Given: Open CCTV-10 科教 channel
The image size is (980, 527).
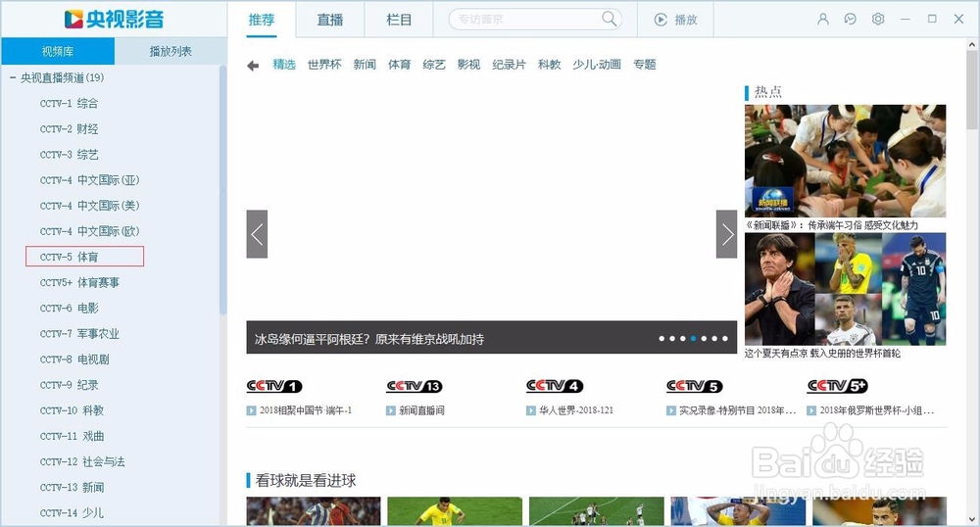Looking at the screenshot, I should [72, 410].
